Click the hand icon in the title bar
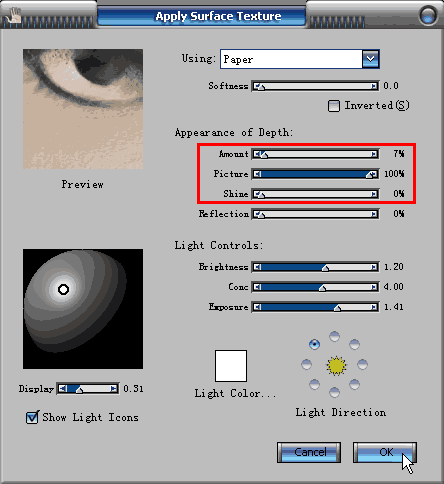The height and width of the screenshot is (484, 444). click(14, 15)
